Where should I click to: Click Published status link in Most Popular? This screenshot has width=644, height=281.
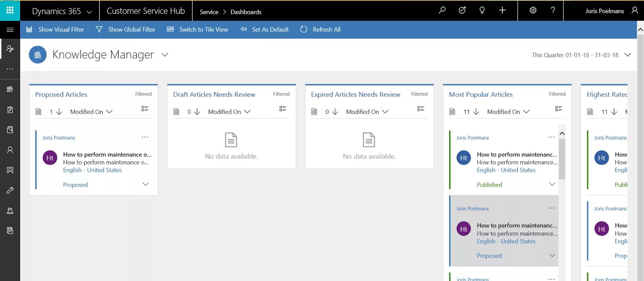tap(489, 185)
